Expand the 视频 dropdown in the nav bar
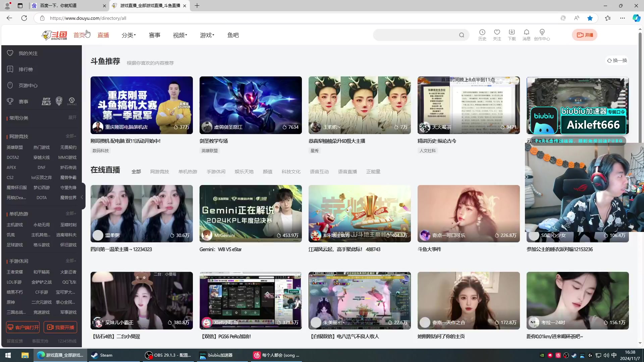The image size is (644, 362). pos(180,35)
